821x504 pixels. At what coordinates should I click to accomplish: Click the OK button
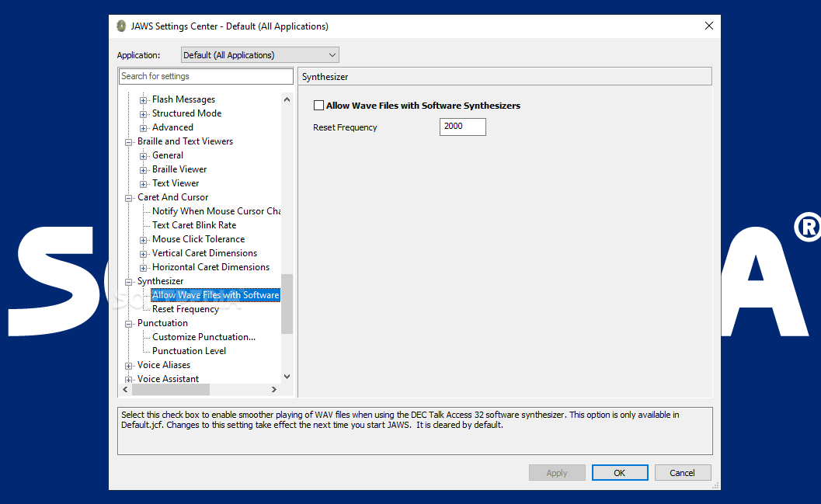620,473
